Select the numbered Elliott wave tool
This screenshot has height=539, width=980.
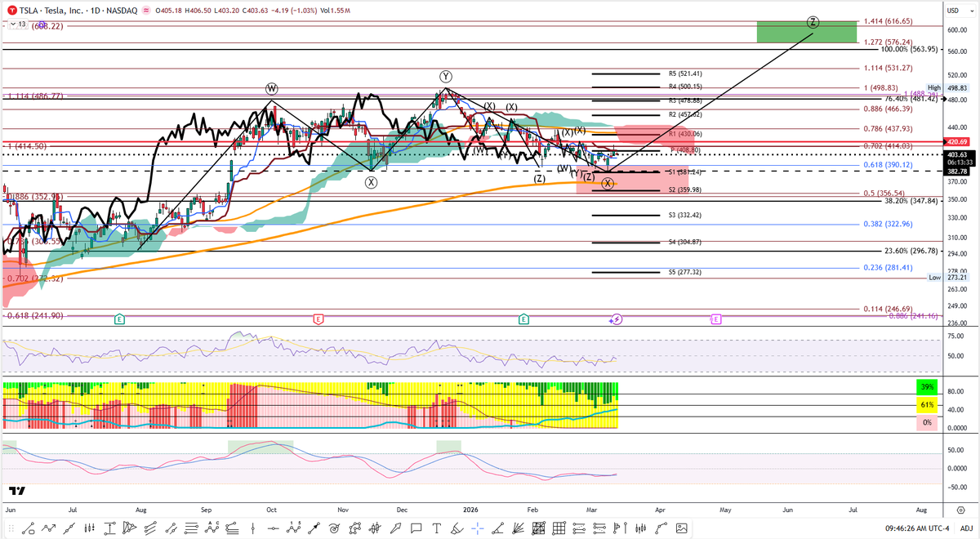[293, 528]
